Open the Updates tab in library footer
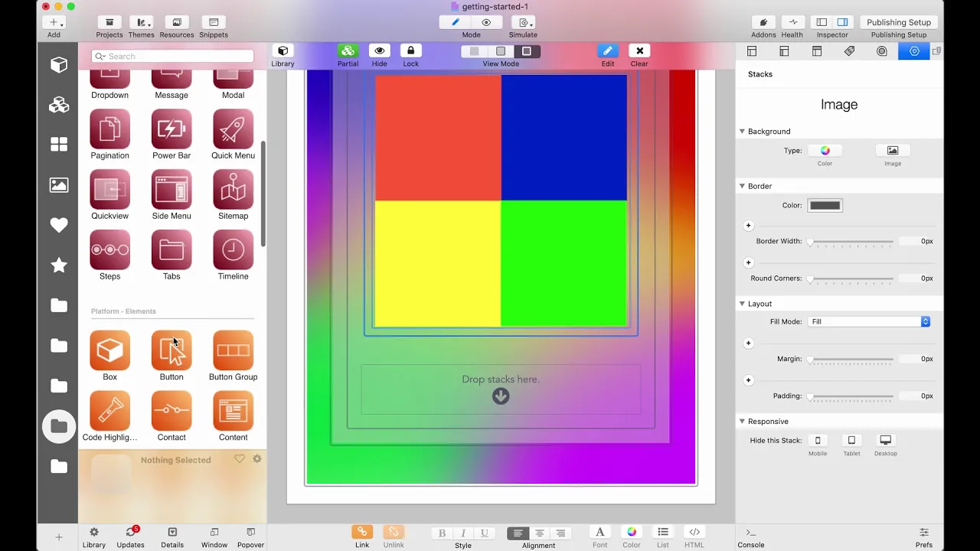This screenshot has height=551, width=980. pos(130,537)
